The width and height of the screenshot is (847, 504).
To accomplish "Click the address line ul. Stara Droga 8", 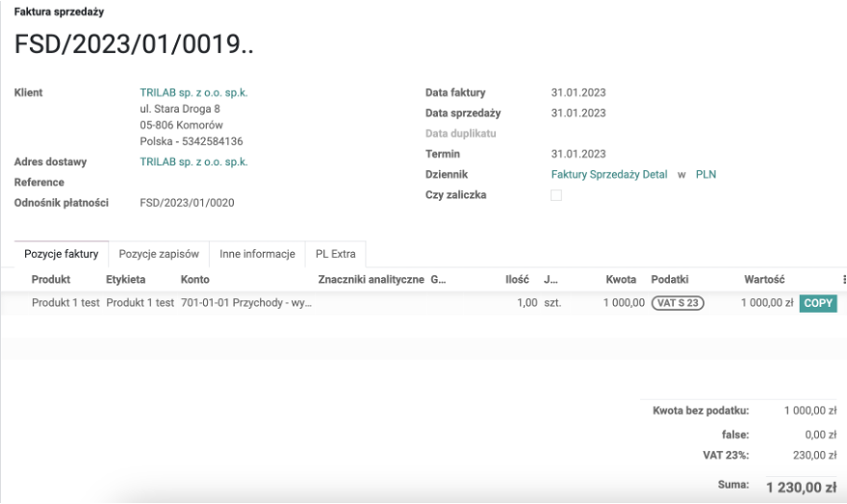I will click(180, 109).
